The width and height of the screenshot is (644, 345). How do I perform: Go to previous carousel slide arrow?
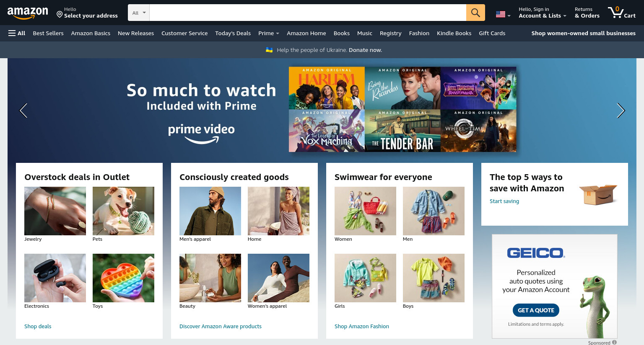pos(23,111)
